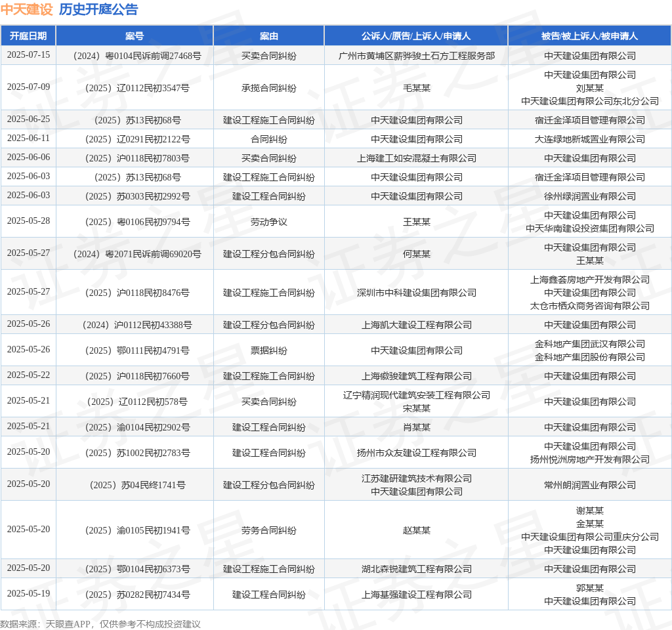This screenshot has width=672, height=630.
Task: Click the 案由 column header
Action: (268, 36)
